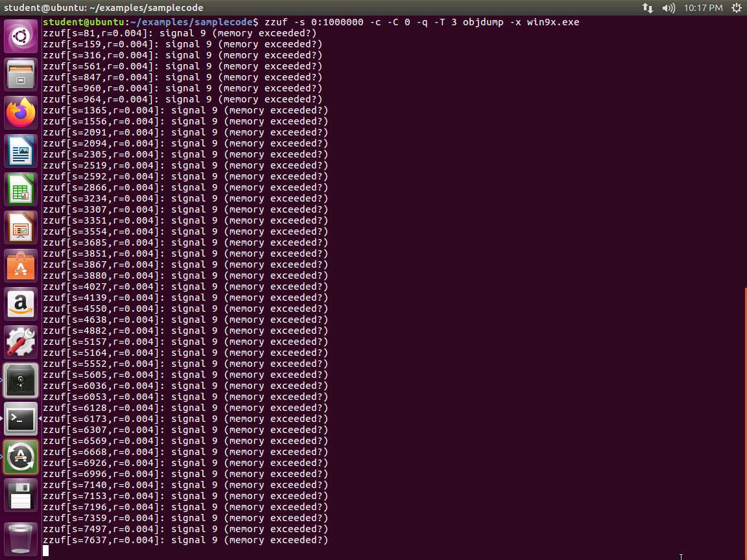Click the zzuf command line text
This screenshot has width=747, height=560.
[x=421, y=22]
